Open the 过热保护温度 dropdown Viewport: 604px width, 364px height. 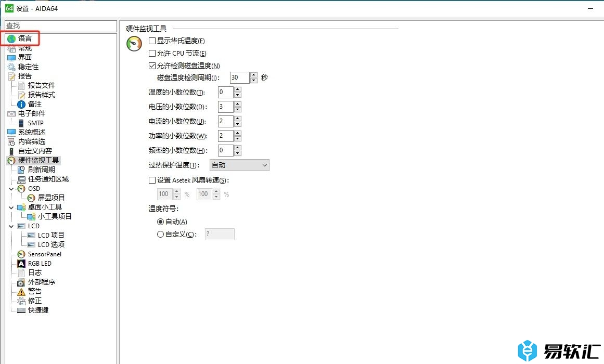pyautogui.click(x=239, y=165)
